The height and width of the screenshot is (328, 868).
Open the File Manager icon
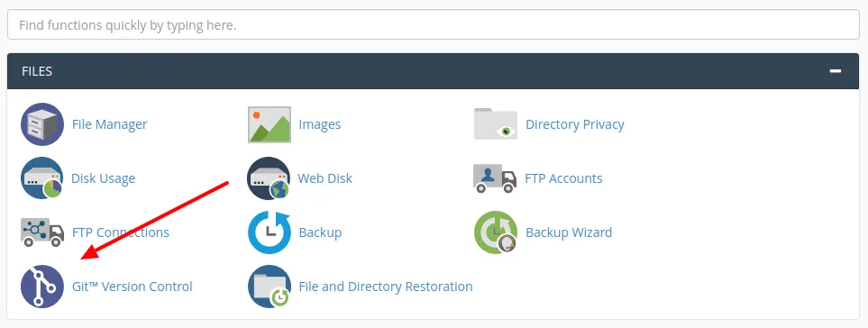[x=42, y=124]
